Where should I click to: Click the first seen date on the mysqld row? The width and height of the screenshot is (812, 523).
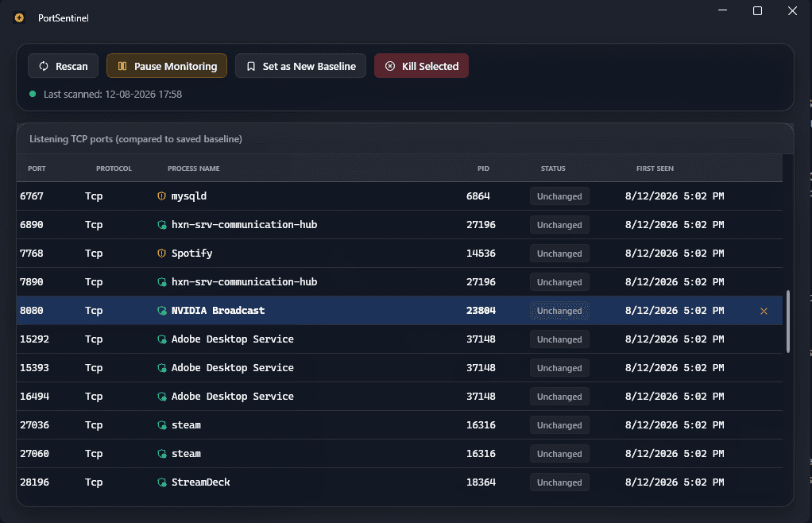tap(675, 196)
